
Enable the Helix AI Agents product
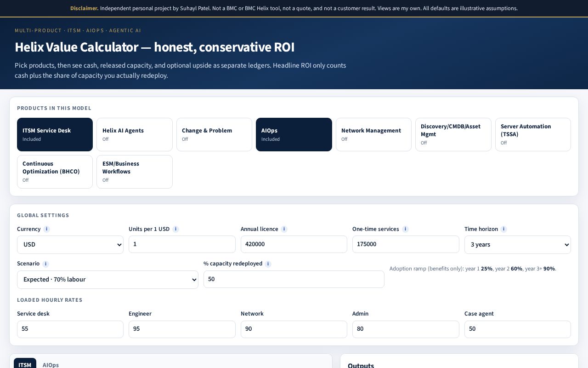135,134
